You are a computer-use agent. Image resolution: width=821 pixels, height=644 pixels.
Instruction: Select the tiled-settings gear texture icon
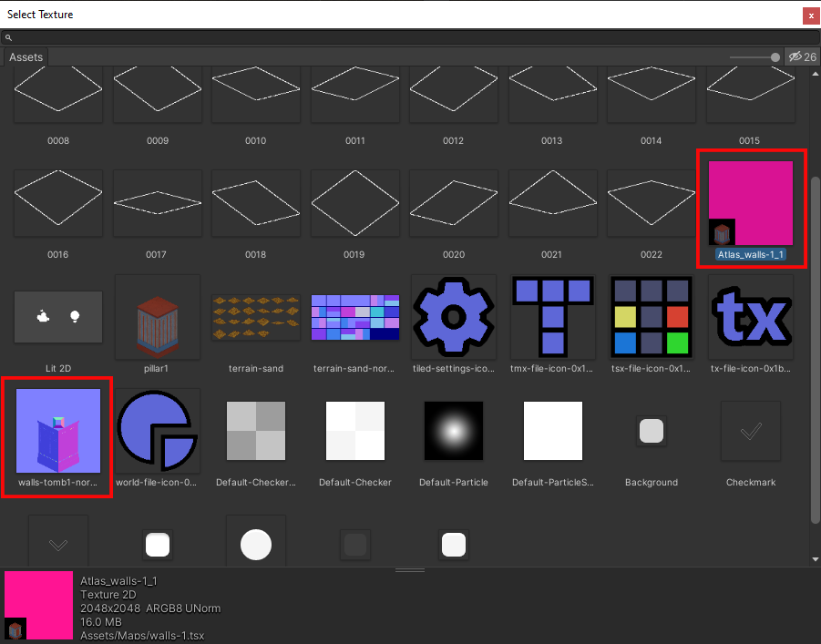pyautogui.click(x=453, y=317)
